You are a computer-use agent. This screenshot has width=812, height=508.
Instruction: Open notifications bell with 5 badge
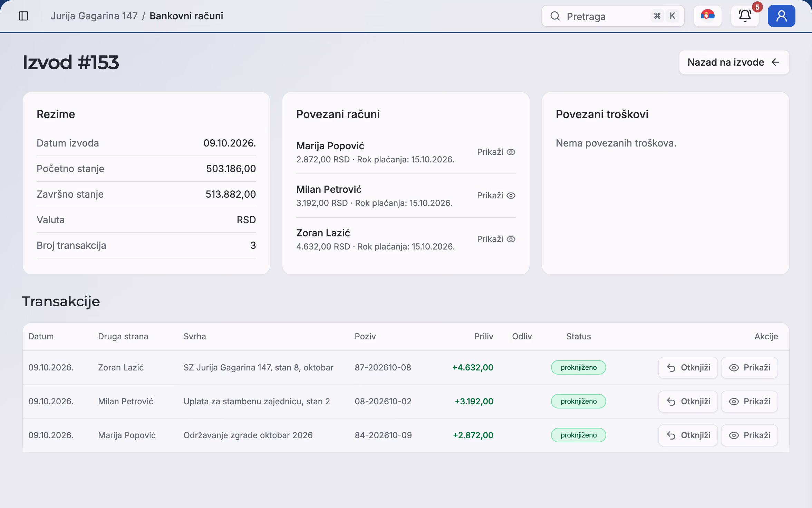click(745, 16)
